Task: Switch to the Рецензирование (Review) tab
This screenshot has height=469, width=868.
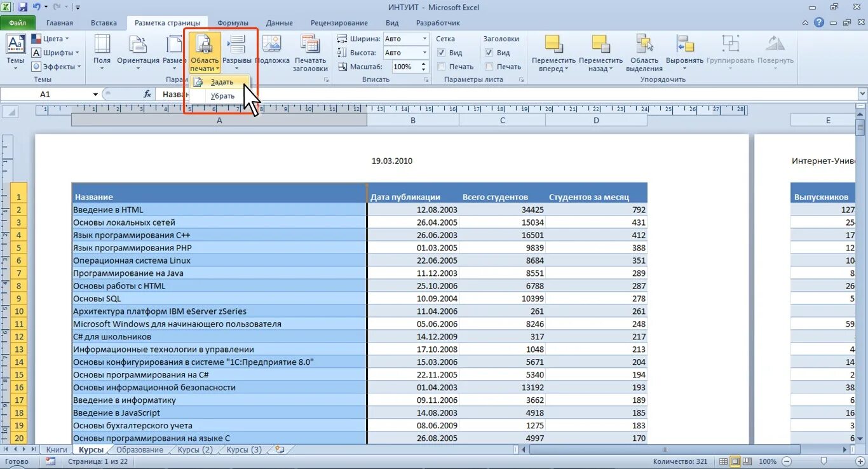Action: pyautogui.click(x=339, y=23)
